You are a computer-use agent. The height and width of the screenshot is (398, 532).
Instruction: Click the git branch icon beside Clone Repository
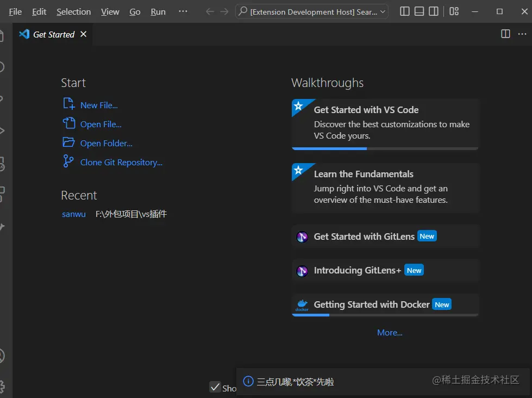tap(68, 161)
